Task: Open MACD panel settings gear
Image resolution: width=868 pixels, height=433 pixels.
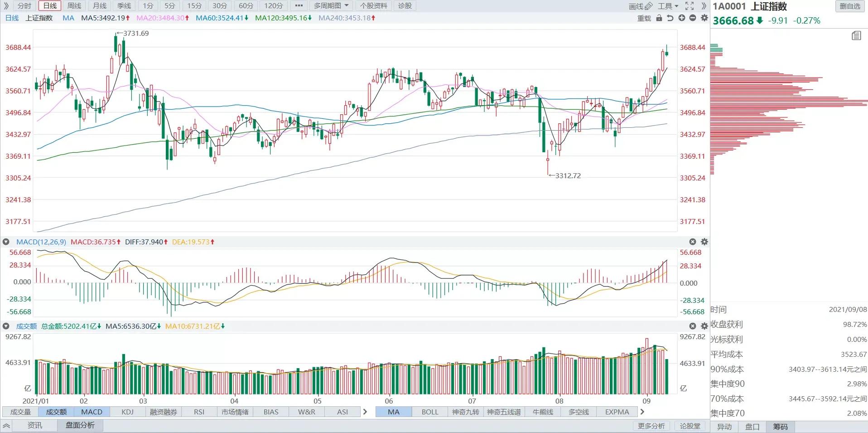Action: (704, 242)
